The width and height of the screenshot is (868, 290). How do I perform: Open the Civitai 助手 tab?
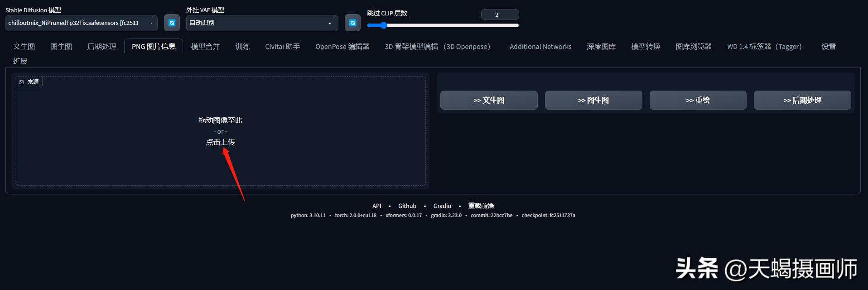click(283, 47)
